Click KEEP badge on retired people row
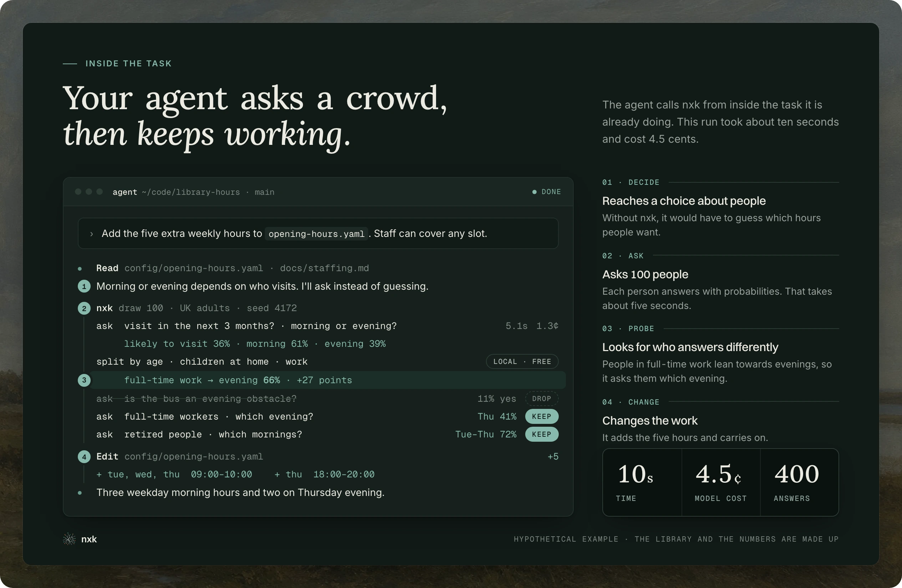 coord(542,434)
